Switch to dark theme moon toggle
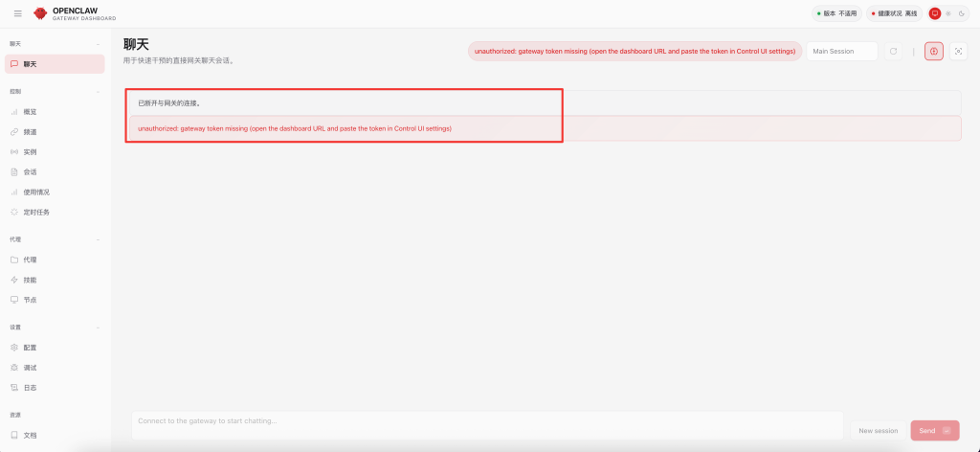The height and width of the screenshot is (452, 980). click(961, 13)
